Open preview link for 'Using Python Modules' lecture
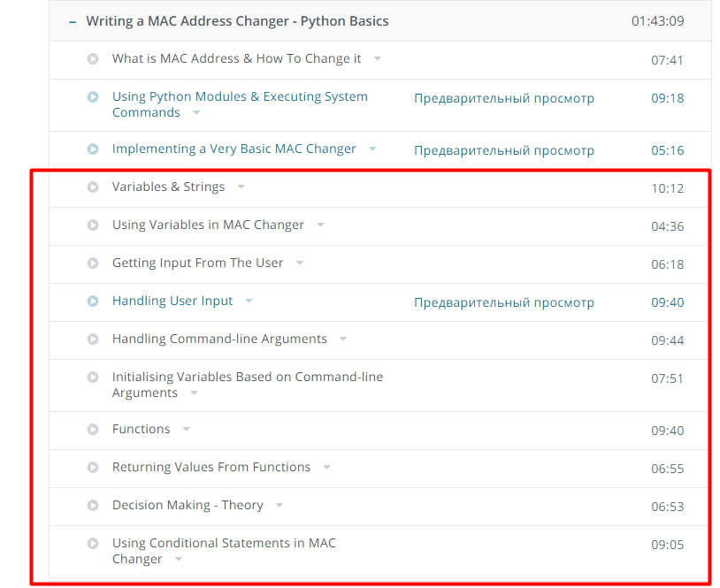 504,98
